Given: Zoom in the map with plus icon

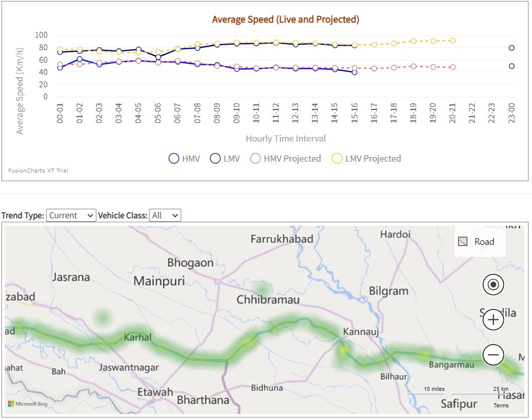Looking at the screenshot, I should pos(493,320).
